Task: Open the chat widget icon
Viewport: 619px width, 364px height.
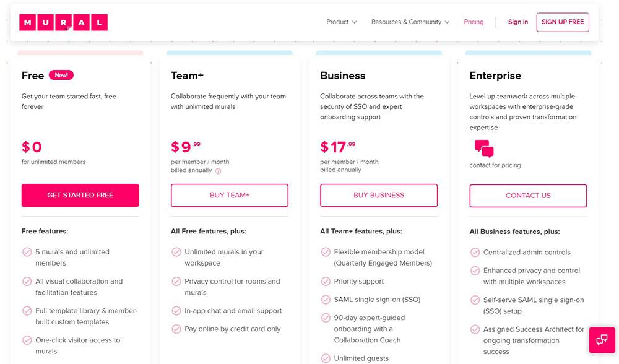Action: pos(602,340)
